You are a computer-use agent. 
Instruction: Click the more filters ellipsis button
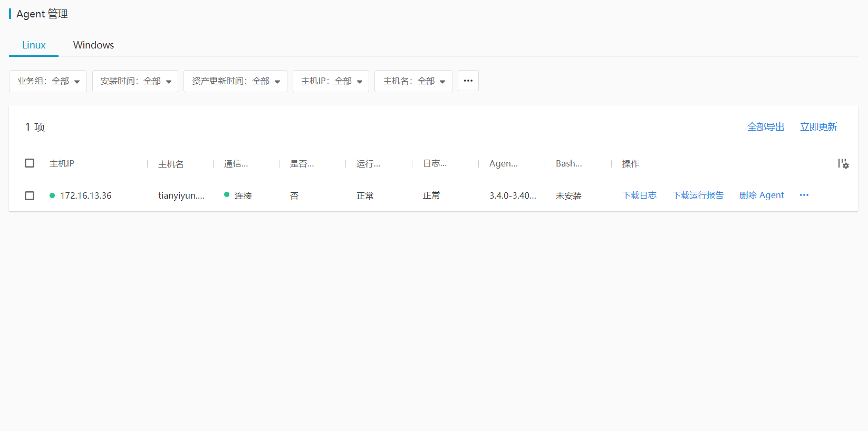click(x=468, y=81)
